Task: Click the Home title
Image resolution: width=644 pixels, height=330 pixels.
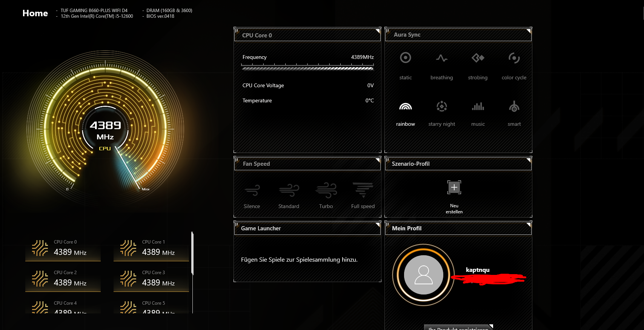Action: 35,13
